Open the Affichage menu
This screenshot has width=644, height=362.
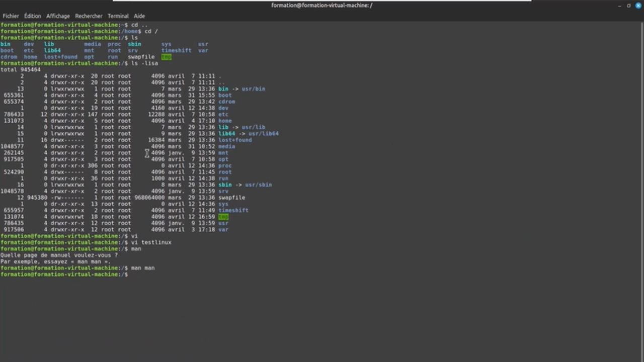coord(57,16)
